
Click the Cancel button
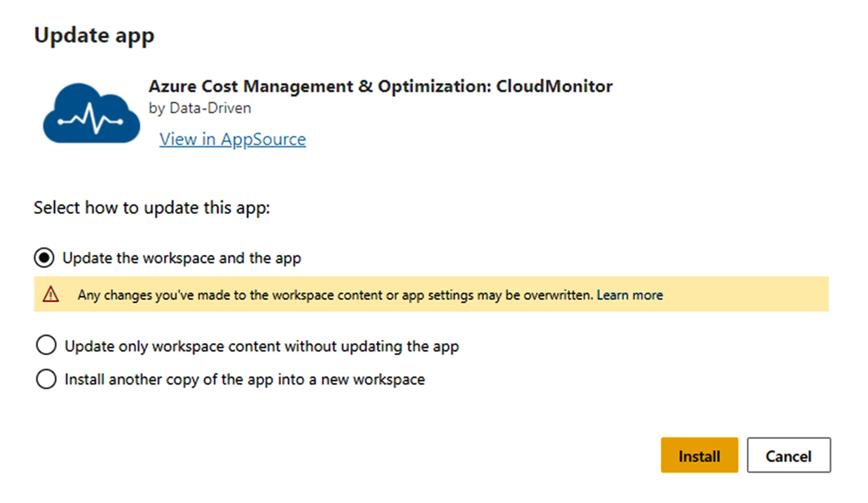point(789,455)
